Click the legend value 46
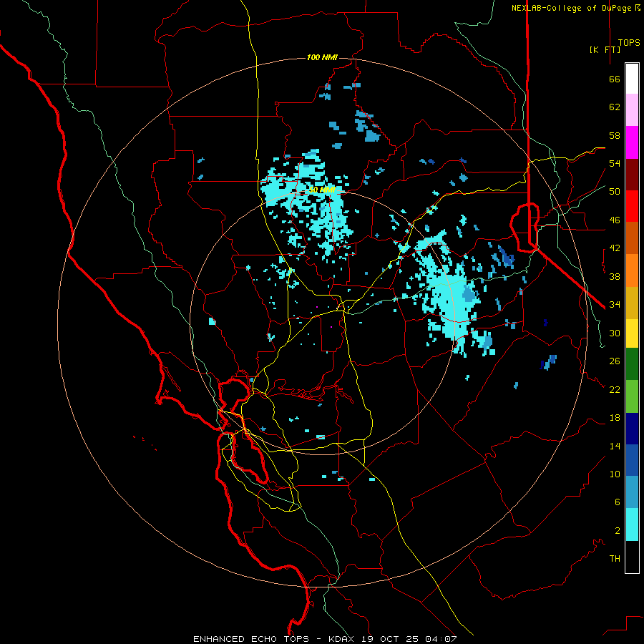The image size is (644, 644). tap(615, 220)
